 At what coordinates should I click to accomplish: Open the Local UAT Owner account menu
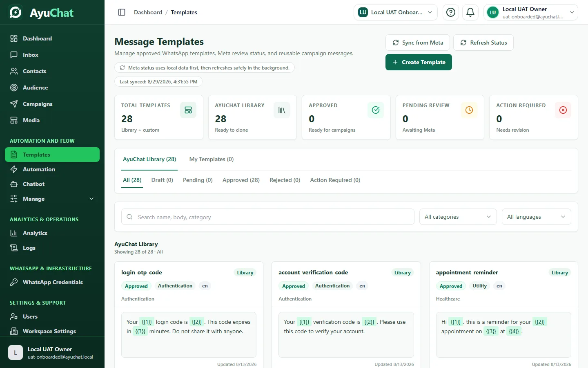[531, 12]
